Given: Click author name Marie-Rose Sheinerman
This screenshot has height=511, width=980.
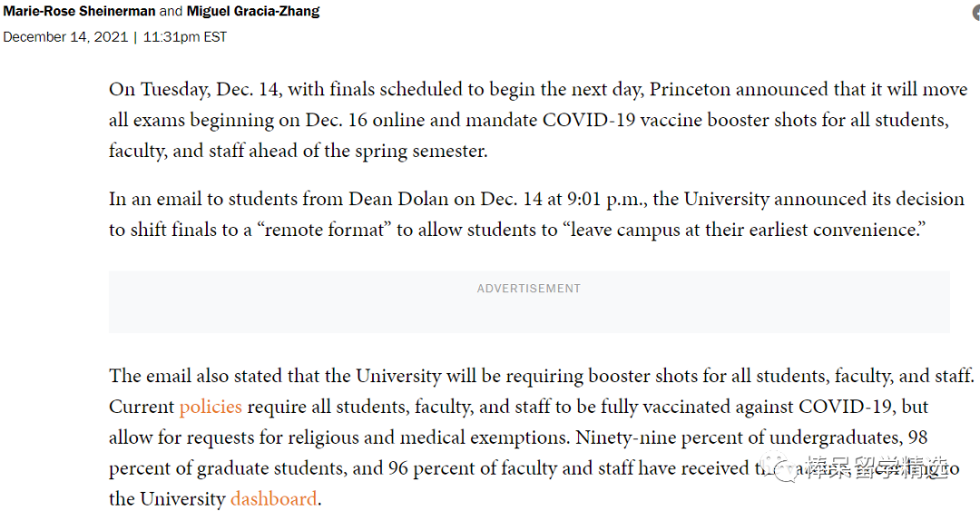Looking at the screenshot, I should coord(79,11).
